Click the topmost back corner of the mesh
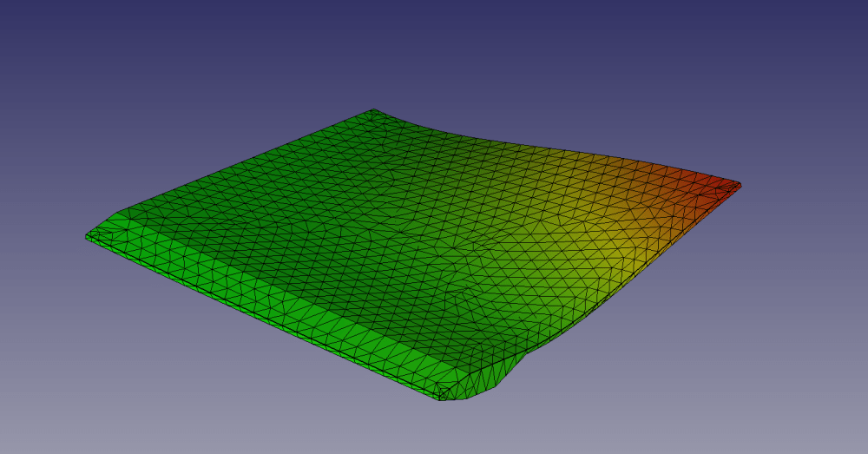868x454 pixels. [x=373, y=111]
